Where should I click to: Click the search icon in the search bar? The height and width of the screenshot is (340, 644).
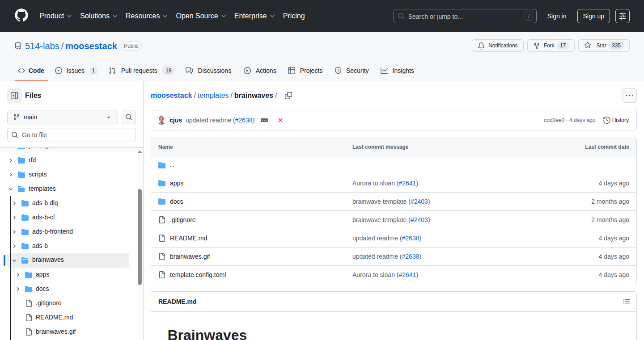tap(401, 16)
